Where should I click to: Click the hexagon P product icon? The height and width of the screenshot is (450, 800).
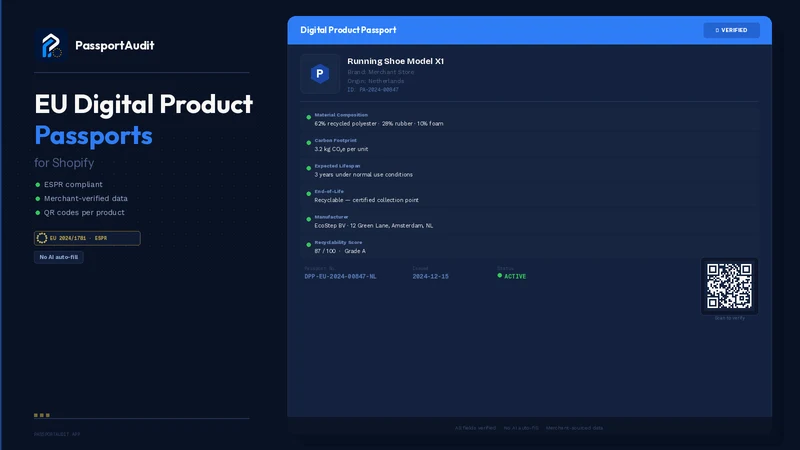click(320, 74)
